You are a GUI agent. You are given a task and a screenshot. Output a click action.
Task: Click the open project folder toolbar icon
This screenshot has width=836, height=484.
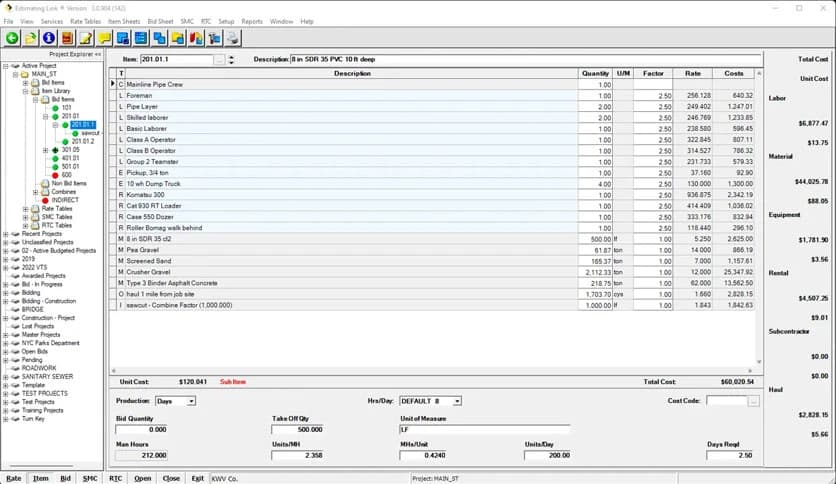pyautogui.click(x=31, y=38)
